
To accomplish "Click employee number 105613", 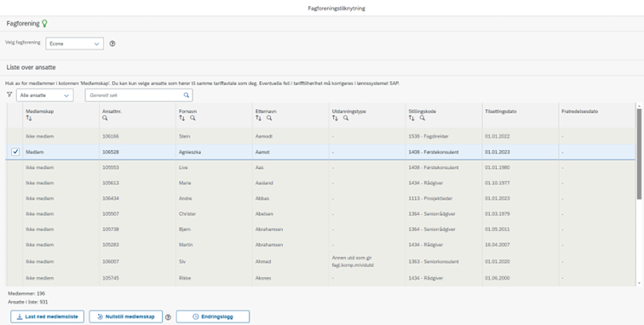I will point(111,183).
